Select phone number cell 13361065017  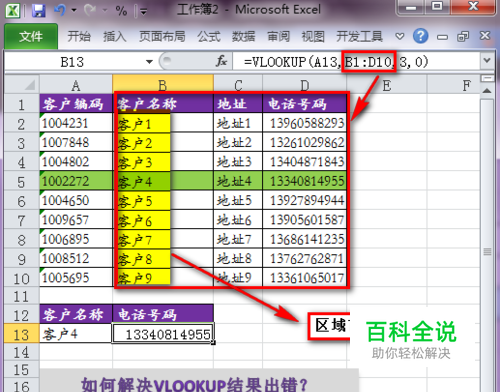[304, 278]
